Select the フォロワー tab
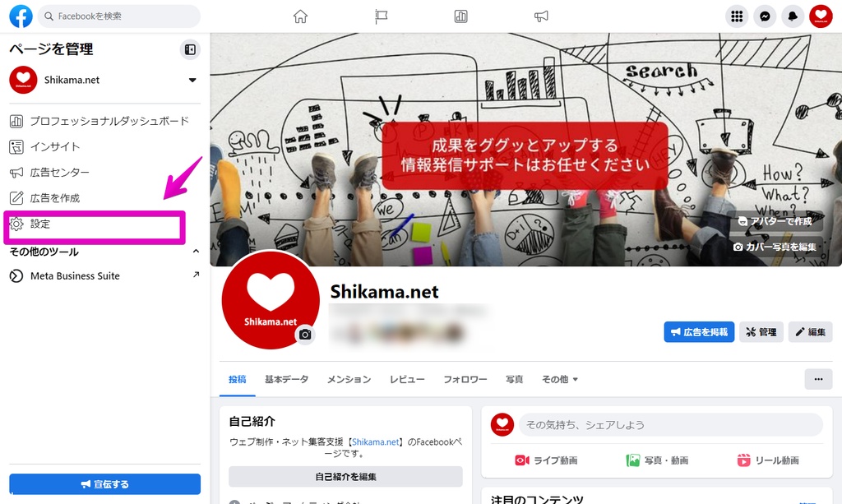 pos(465,380)
